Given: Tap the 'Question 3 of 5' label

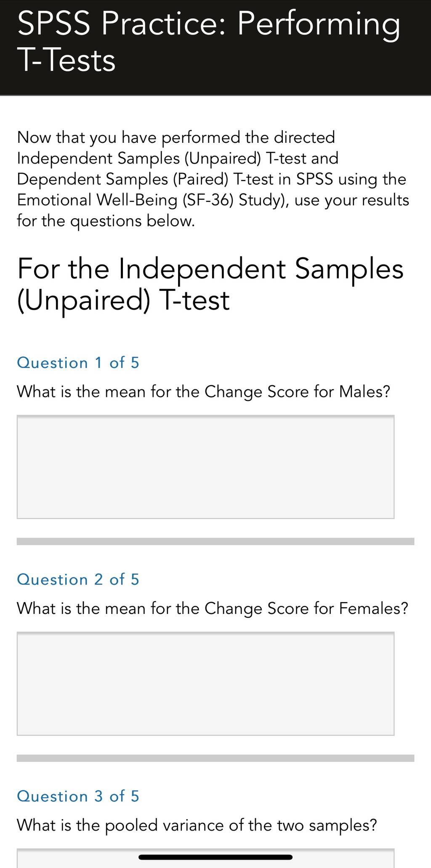Looking at the screenshot, I should click(x=78, y=796).
